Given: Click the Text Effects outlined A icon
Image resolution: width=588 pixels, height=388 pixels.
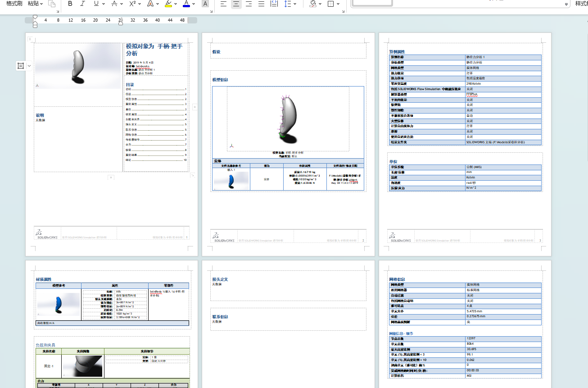Looking at the screenshot, I should tap(150, 4).
